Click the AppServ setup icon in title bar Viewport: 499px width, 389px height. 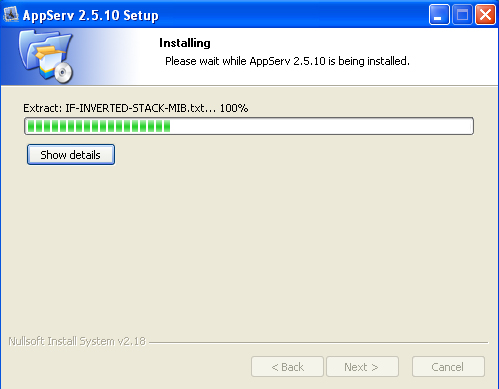pos(11,14)
